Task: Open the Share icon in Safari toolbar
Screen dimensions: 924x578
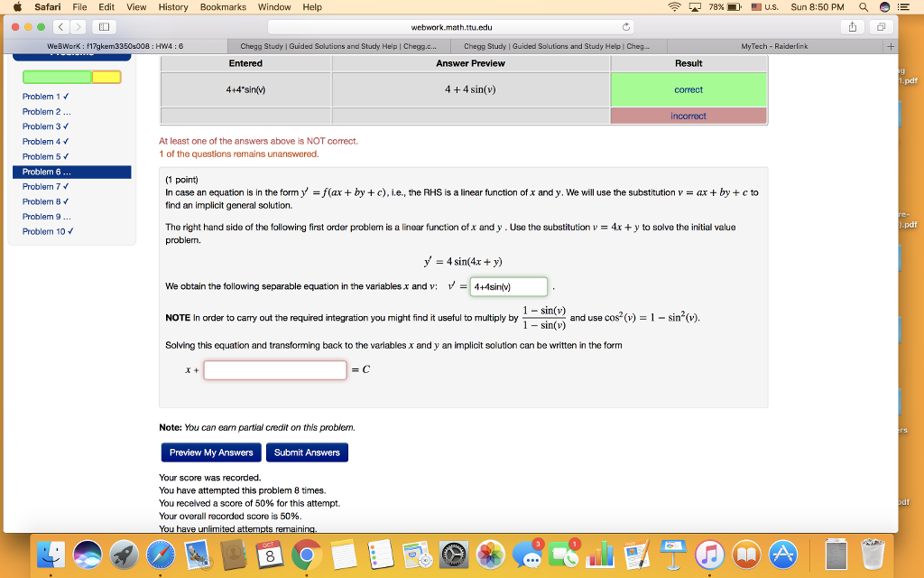Action: (852, 26)
